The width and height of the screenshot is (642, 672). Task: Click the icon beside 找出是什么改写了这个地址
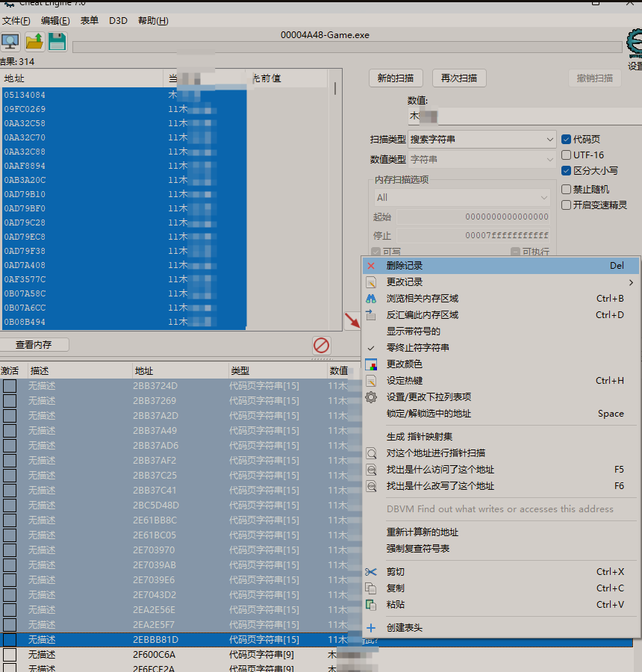[x=371, y=486]
